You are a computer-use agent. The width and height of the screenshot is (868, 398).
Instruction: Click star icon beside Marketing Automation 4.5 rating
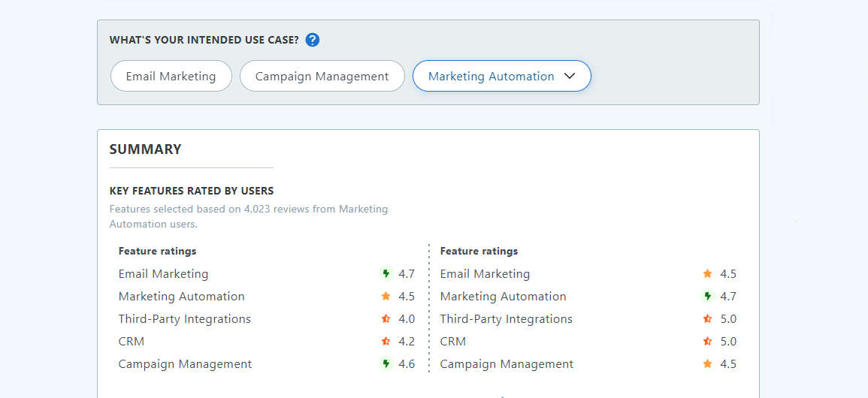click(x=386, y=297)
